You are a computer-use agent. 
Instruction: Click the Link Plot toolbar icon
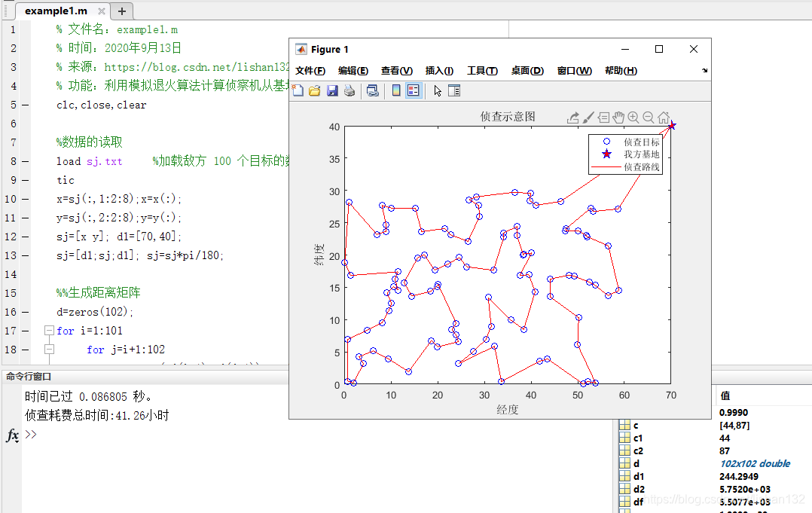point(372,91)
